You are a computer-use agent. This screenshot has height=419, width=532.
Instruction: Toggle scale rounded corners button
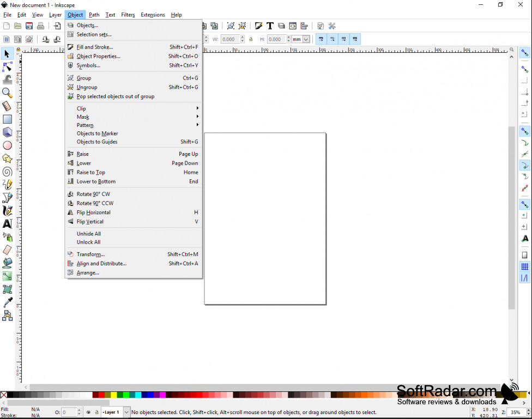[x=332, y=39]
